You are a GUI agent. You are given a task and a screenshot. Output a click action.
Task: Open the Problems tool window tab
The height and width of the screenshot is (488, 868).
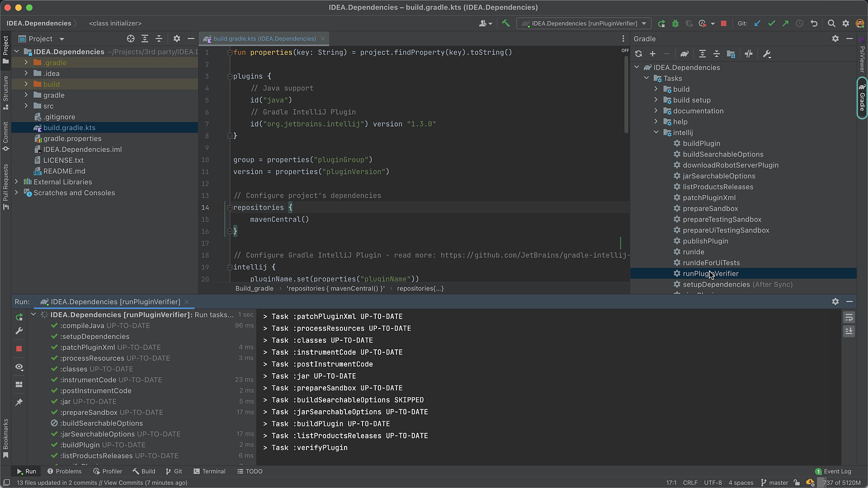(65, 471)
